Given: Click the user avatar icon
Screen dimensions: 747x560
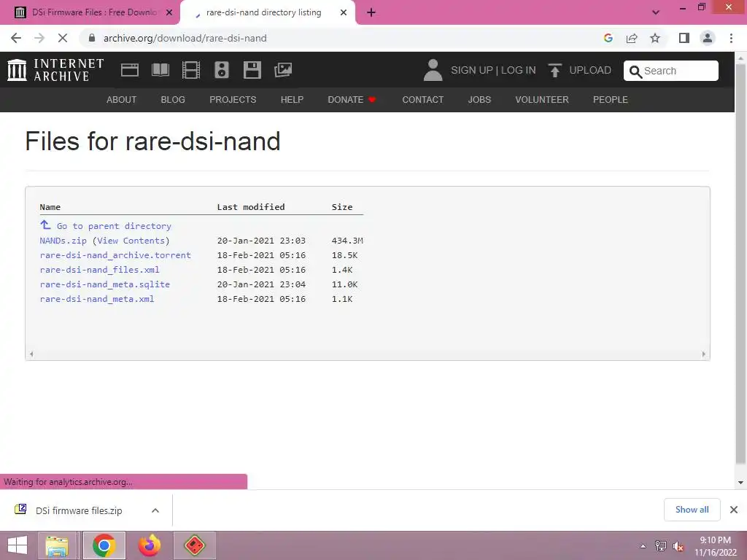Looking at the screenshot, I should pyautogui.click(x=433, y=70).
